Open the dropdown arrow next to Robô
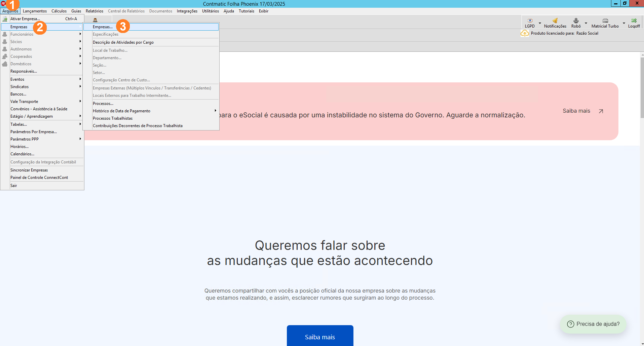This screenshot has width=644, height=346. point(586,23)
